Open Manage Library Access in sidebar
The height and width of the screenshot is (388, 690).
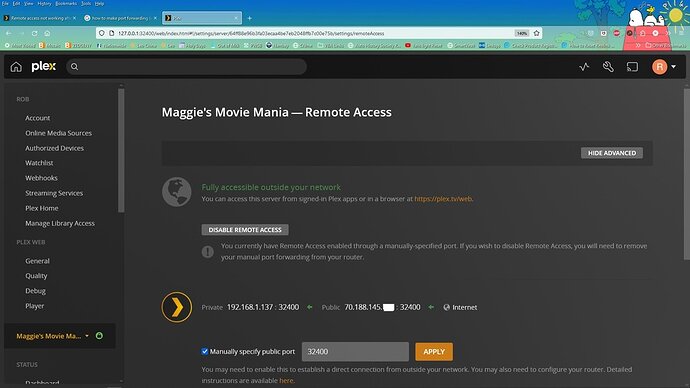60,223
